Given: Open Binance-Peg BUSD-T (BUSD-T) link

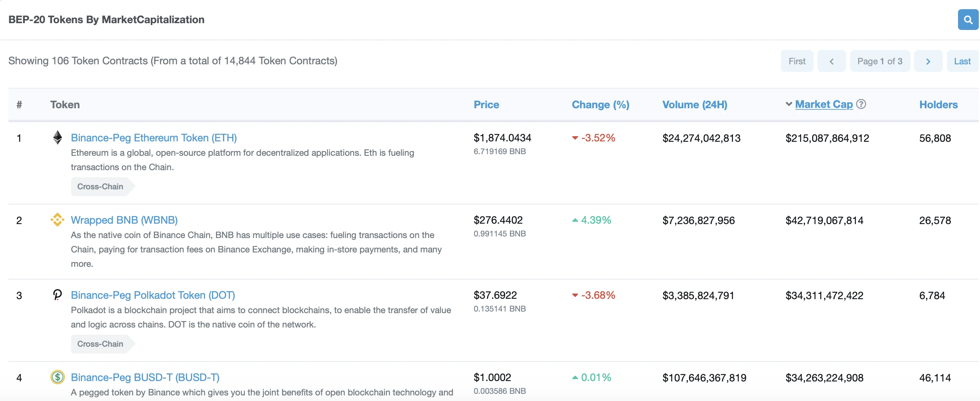Looking at the screenshot, I should [145, 377].
